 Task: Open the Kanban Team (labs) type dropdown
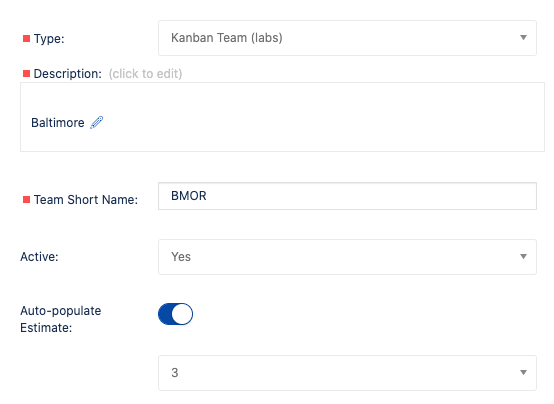[347, 38]
